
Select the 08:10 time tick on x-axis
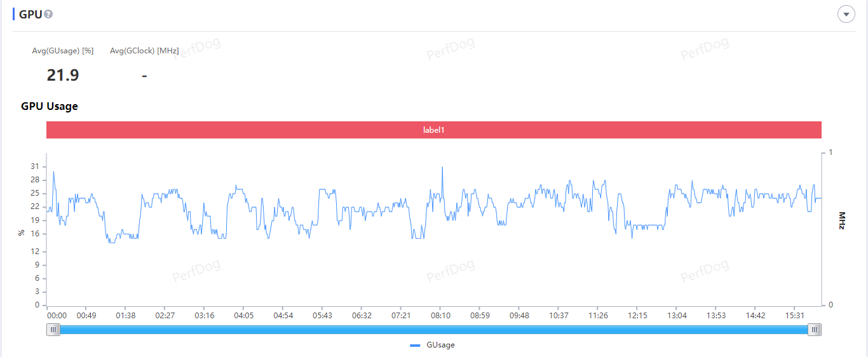(x=440, y=316)
